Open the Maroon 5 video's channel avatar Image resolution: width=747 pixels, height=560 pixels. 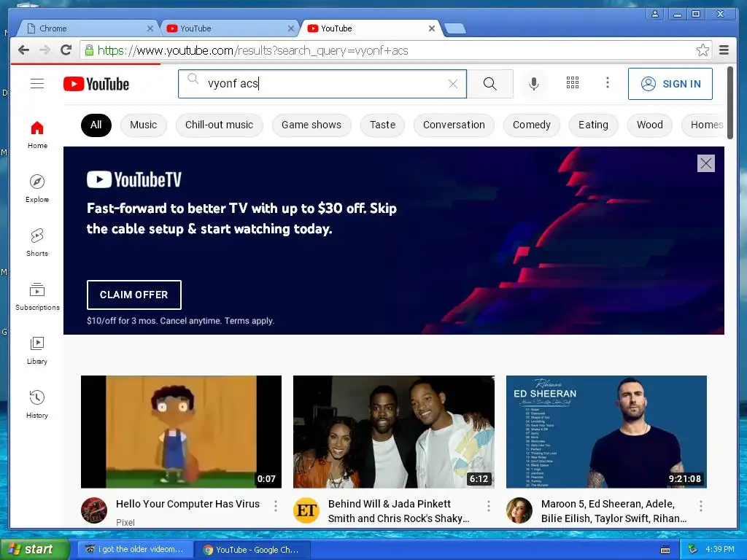pyautogui.click(x=519, y=510)
